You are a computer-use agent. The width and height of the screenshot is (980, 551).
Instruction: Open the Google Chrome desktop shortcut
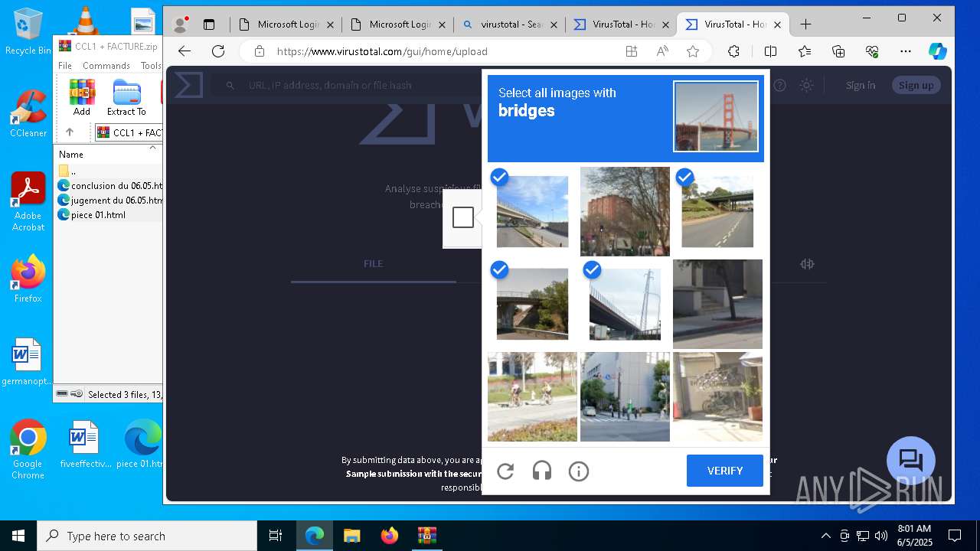click(x=28, y=449)
